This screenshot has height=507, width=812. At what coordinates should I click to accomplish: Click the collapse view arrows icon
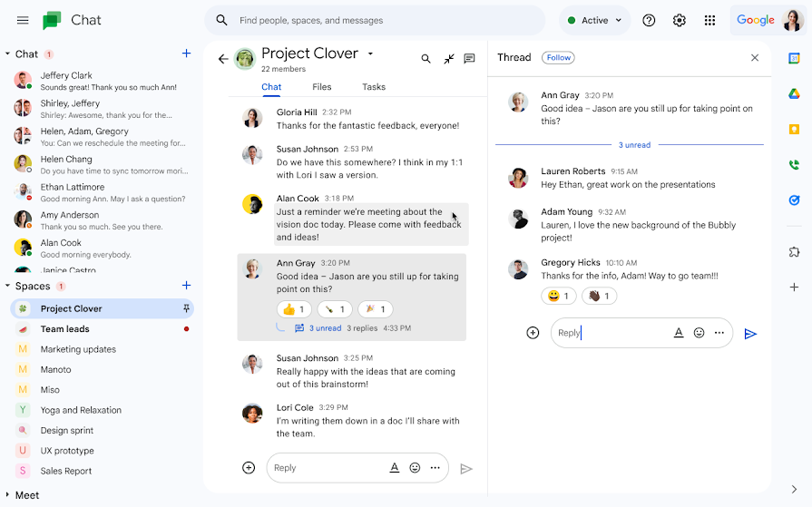448,59
